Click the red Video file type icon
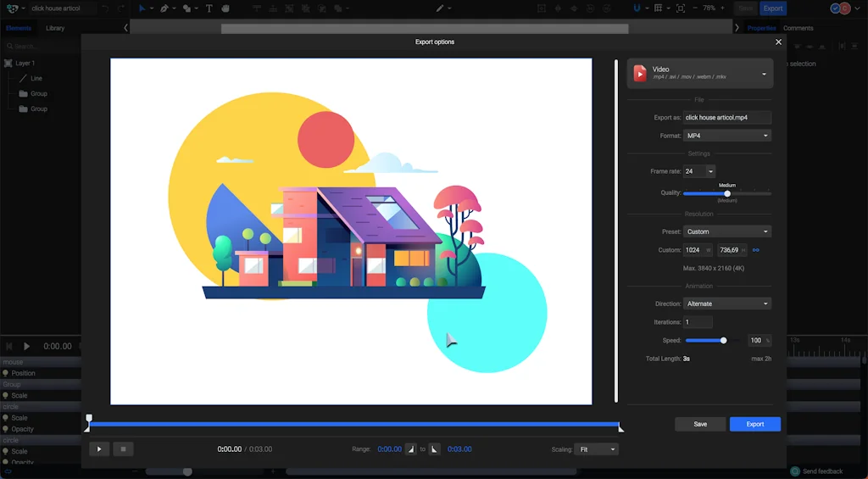This screenshot has width=868, height=479. pos(640,74)
